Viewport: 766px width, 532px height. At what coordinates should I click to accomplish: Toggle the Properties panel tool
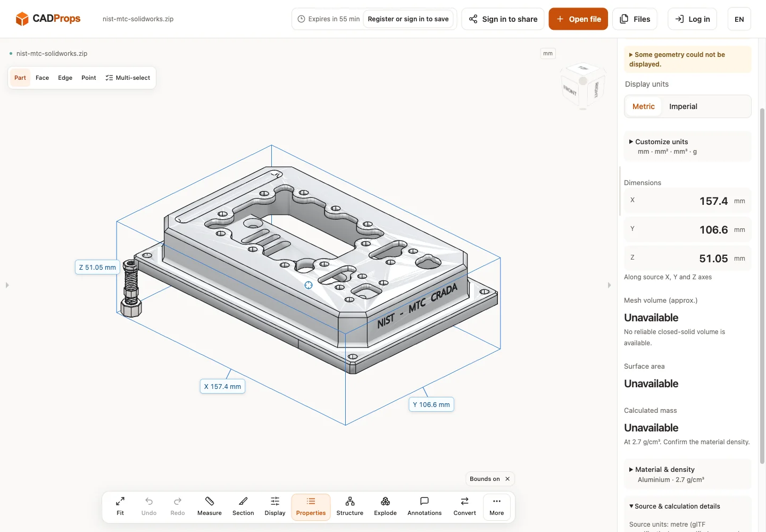tap(311, 507)
